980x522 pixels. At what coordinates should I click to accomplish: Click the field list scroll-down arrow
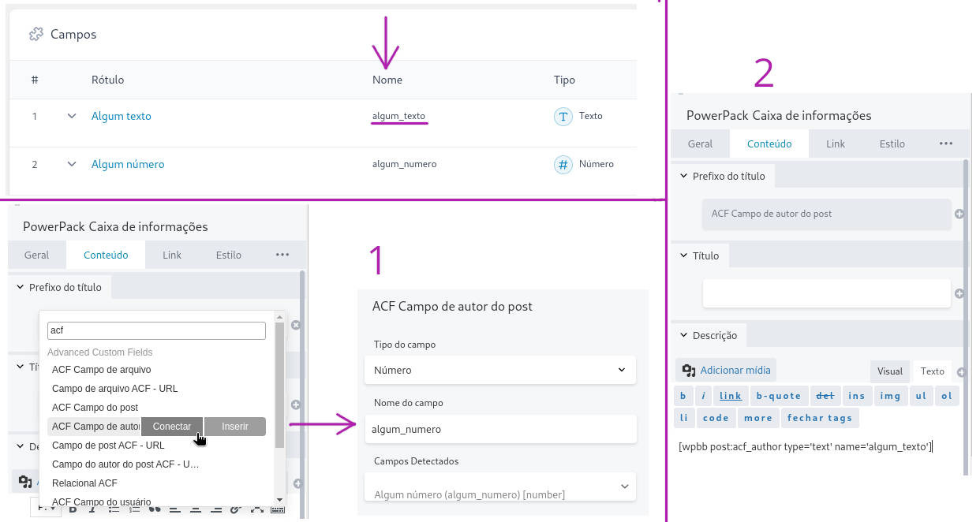coord(279,499)
